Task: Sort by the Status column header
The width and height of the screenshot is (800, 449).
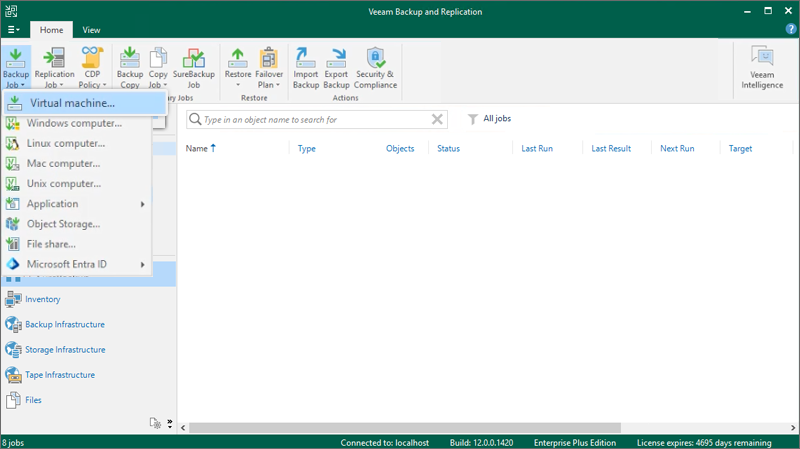Action: click(x=448, y=148)
